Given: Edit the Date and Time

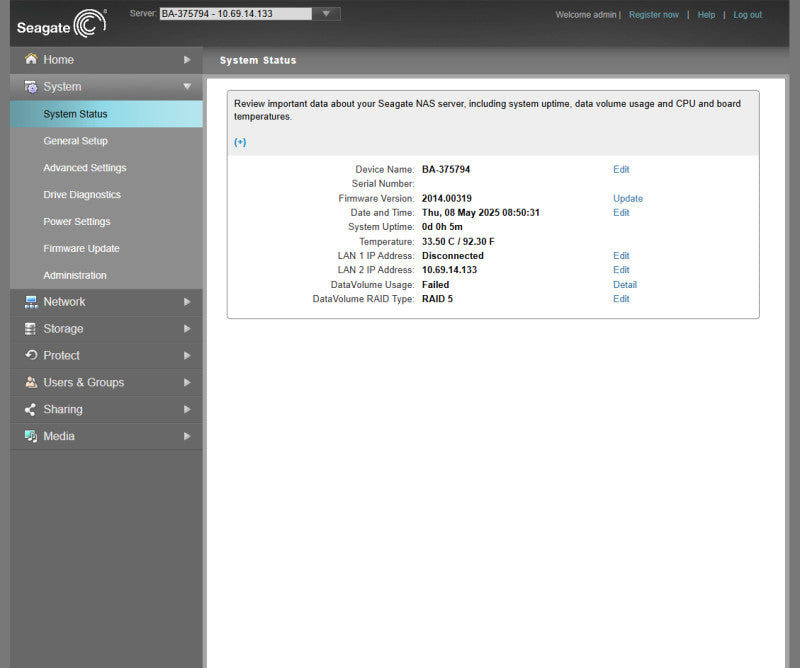Looking at the screenshot, I should point(621,212).
